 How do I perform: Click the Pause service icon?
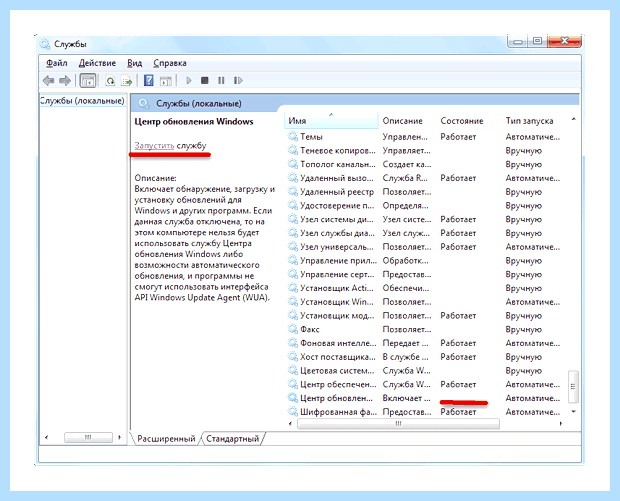[221, 81]
